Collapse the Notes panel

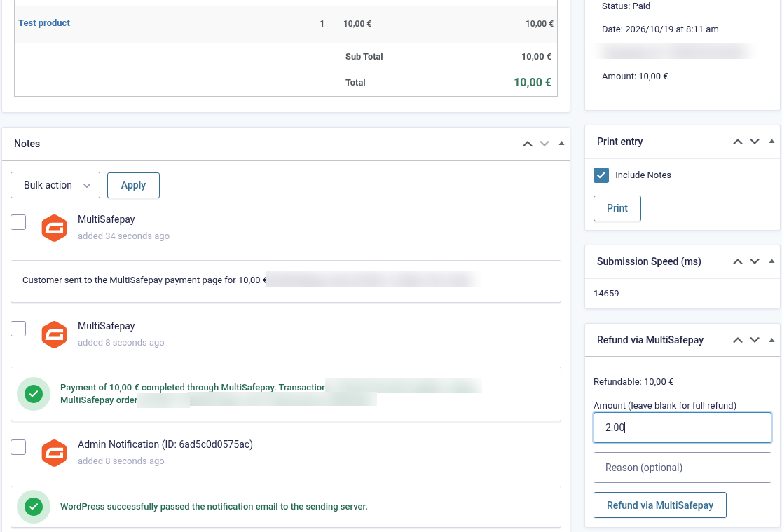561,143
